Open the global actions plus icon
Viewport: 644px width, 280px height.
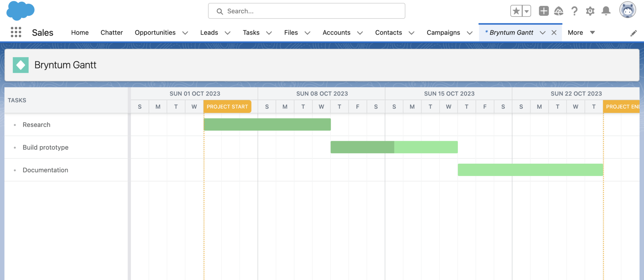click(544, 11)
